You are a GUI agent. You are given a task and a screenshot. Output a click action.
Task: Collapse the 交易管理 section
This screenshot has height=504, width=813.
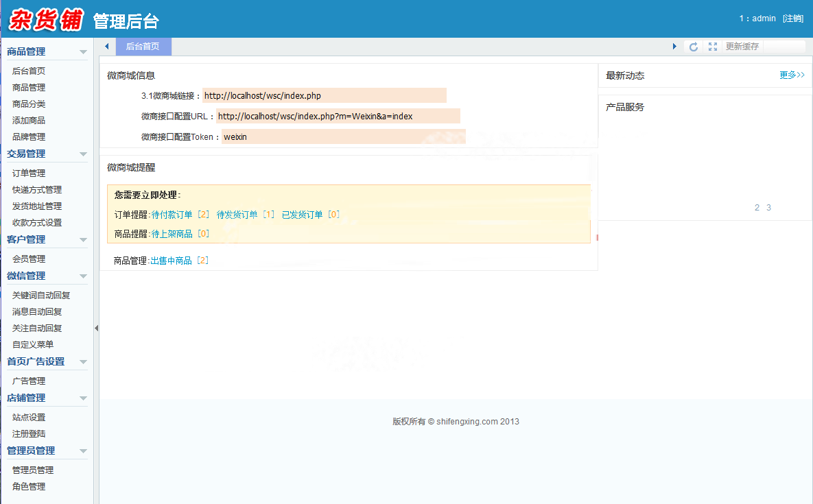pos(83,154)
